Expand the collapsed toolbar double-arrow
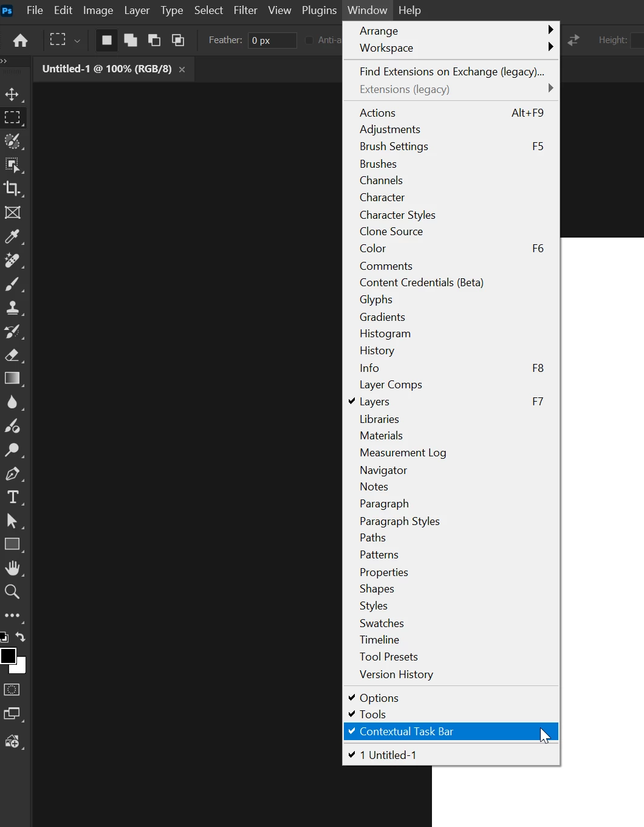644x827 pixels. 4,61
